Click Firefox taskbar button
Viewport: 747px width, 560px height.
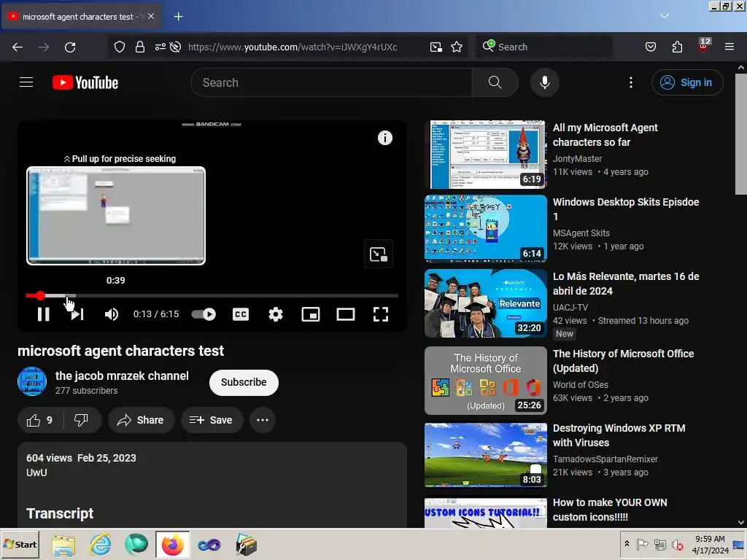[x=172, y=544]
